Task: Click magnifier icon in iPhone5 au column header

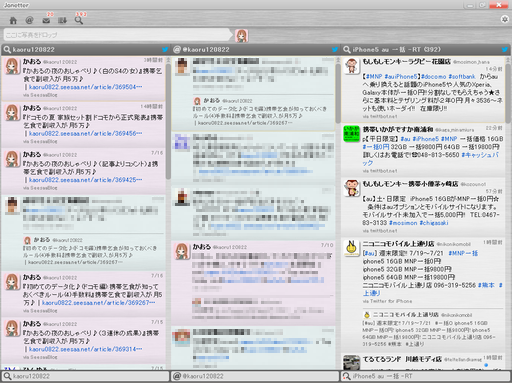Action: click(347, 50)
